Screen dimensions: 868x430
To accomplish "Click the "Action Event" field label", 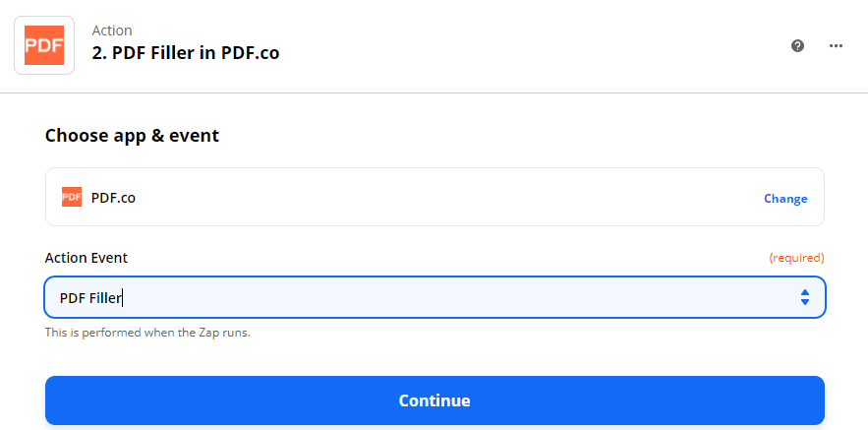I will coord(87,258).
